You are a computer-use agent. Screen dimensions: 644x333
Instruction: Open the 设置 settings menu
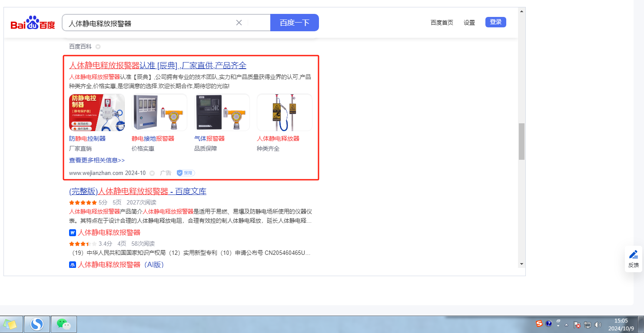click(x=469, y=23)
